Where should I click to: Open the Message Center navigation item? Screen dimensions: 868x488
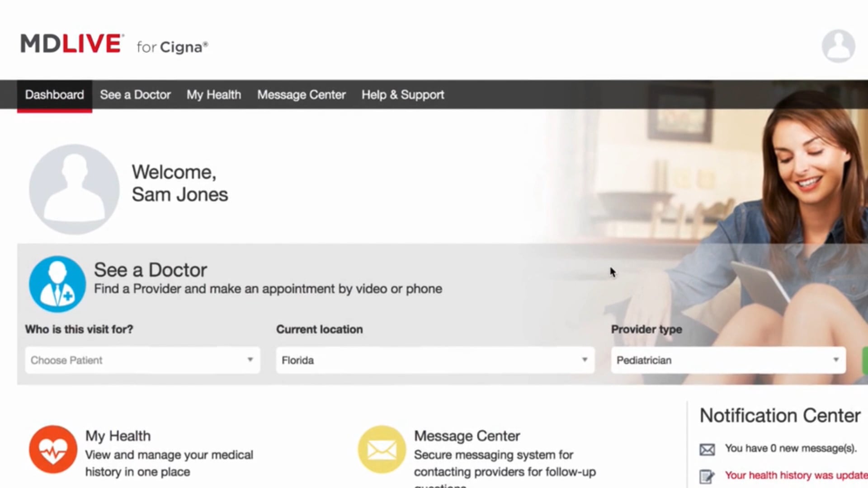(x=301, y=95)
